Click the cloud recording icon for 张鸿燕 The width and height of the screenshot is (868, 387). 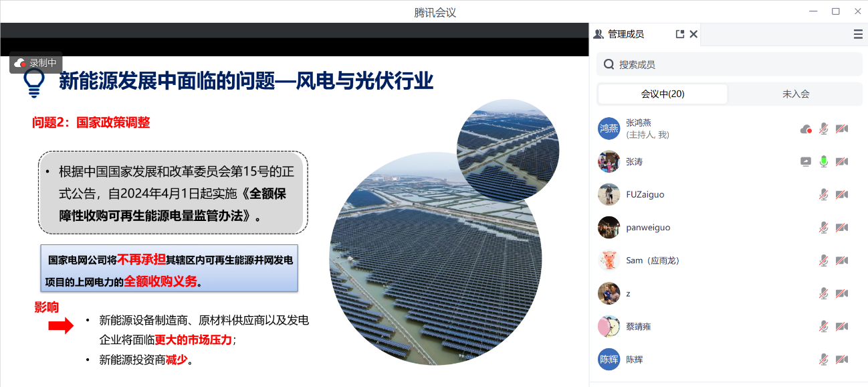pyautogui.click(x=806, y=129)
